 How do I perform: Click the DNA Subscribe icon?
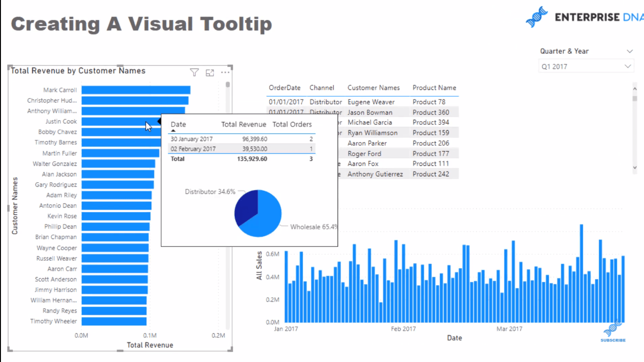tap(613, 332)
